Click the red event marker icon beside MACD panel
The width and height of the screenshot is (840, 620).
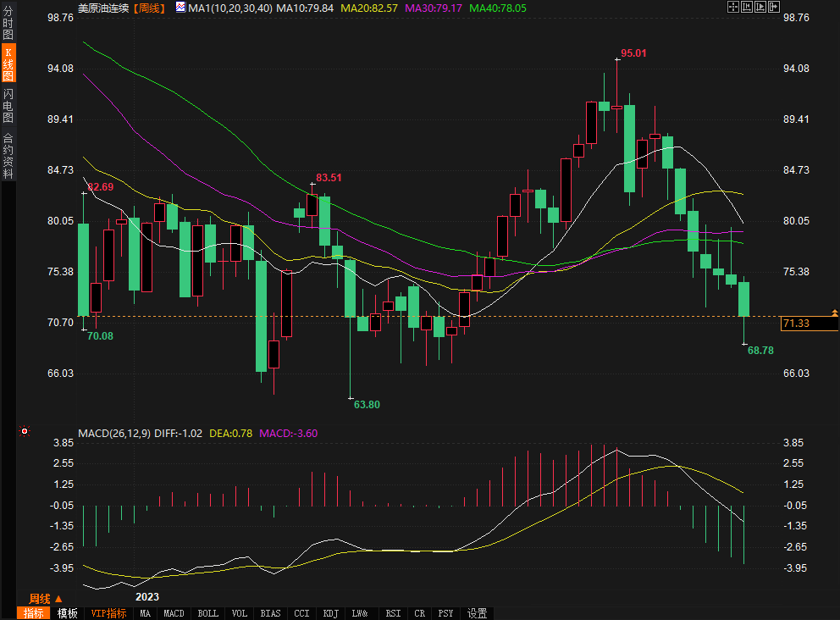(25, 431)
